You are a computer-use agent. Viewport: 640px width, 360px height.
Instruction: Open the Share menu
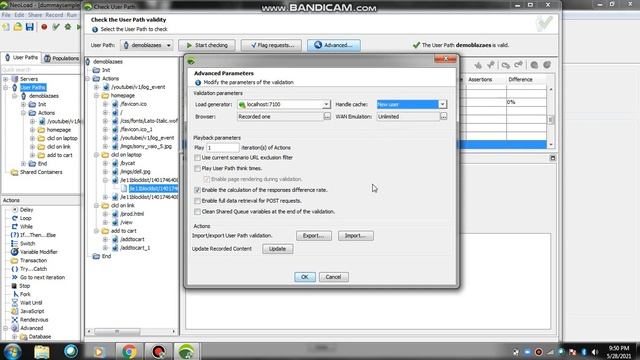tap(35, 15)
